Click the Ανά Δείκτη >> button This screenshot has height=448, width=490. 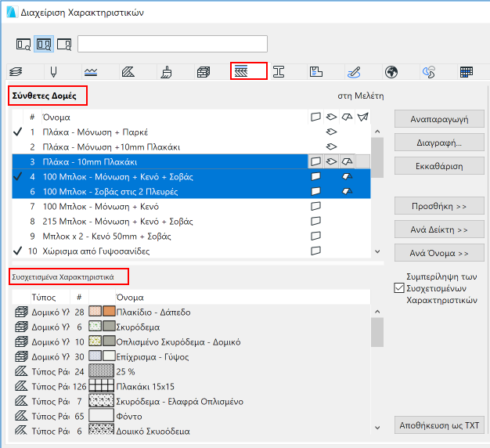point(439,229)
